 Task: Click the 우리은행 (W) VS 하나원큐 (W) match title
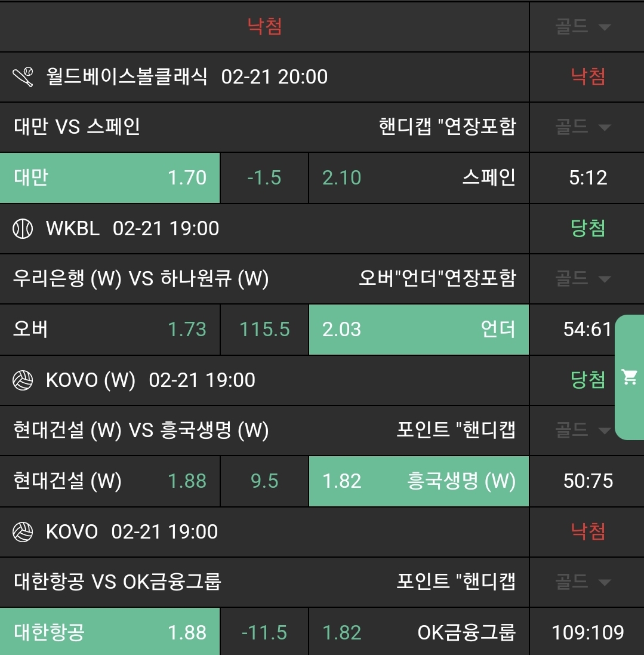pos(141,279)
